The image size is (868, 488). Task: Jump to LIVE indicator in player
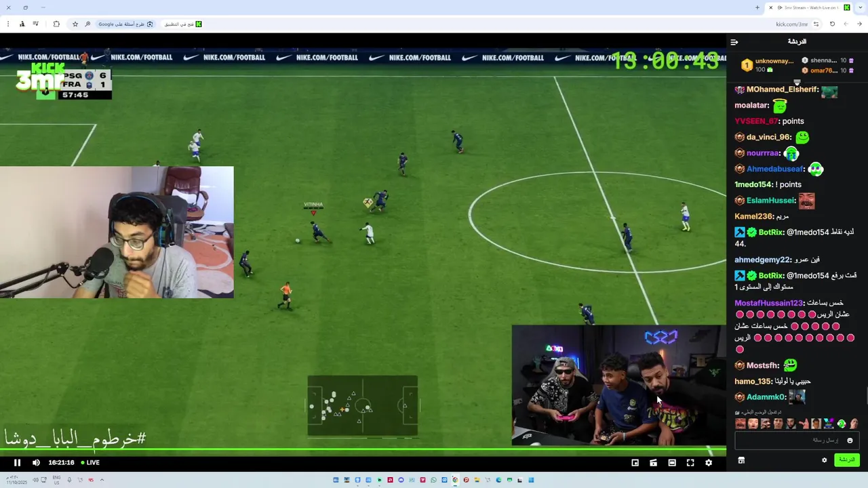click(90, 463)
